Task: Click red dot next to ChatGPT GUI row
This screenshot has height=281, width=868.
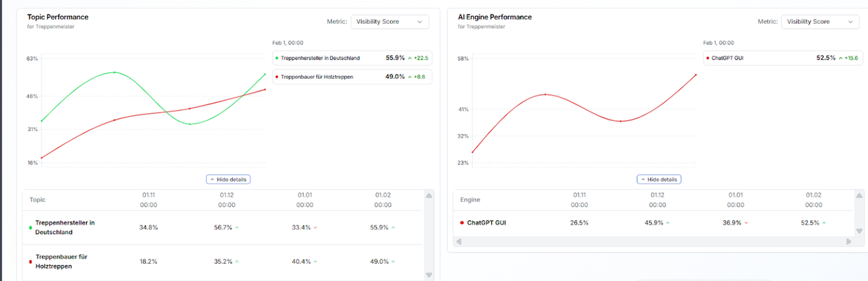Action: 461,222
